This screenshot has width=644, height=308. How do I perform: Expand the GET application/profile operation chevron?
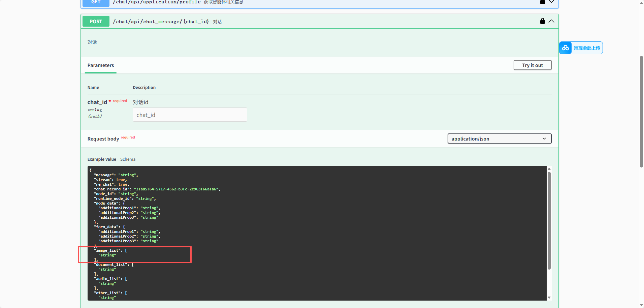551,2
